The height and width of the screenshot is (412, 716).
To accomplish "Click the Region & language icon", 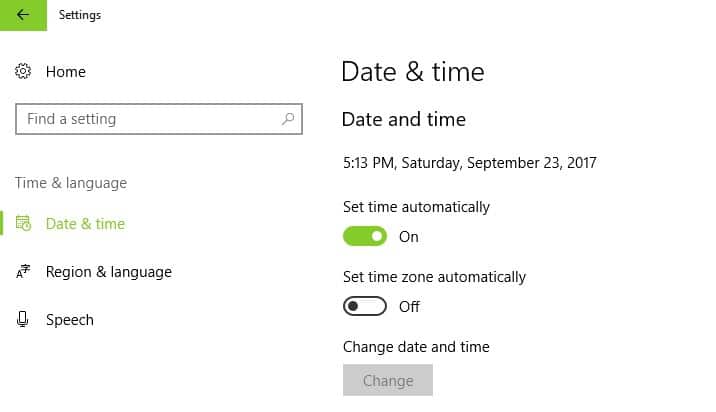I will coord(23,272).
